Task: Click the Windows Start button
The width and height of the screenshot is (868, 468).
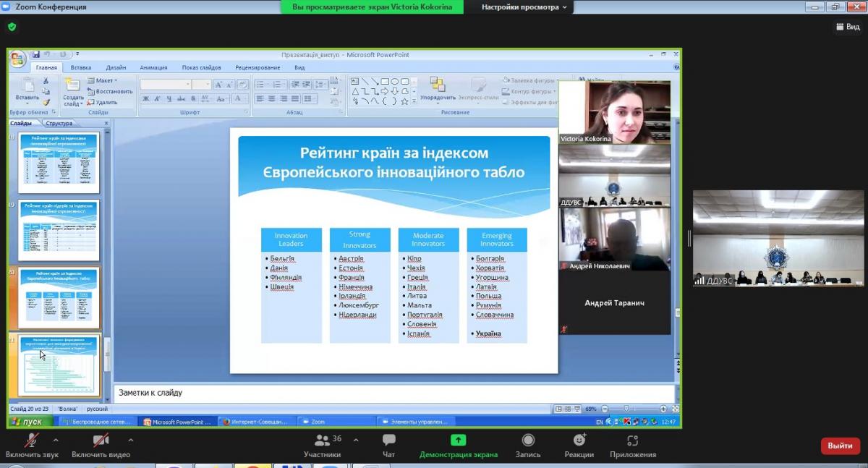Action: tap(29, 421)
